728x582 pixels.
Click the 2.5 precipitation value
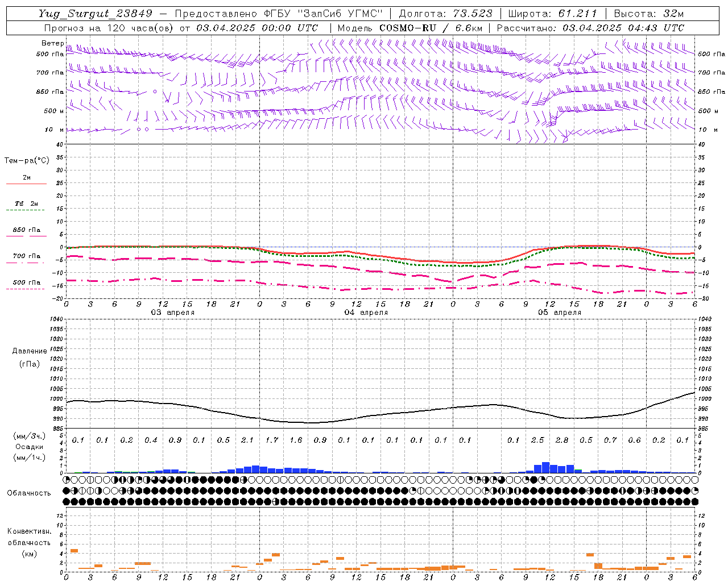tap(537, 440)
